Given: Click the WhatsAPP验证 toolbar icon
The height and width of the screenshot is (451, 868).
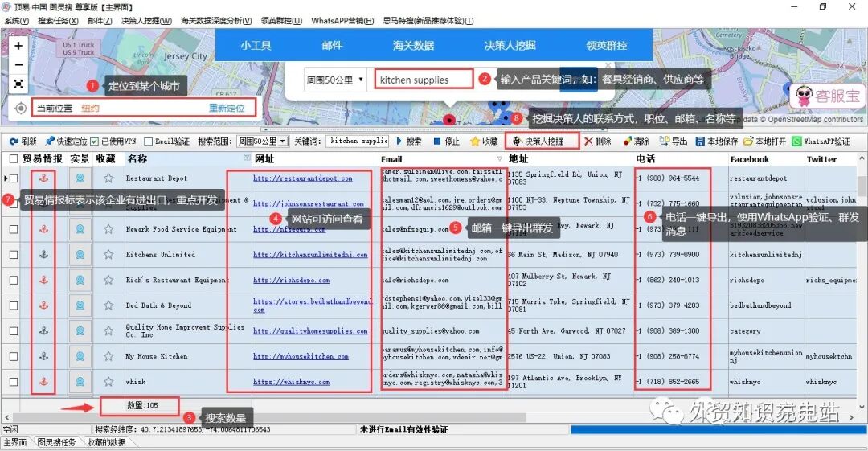Looking at the screenshot, I should click(796, 141).
